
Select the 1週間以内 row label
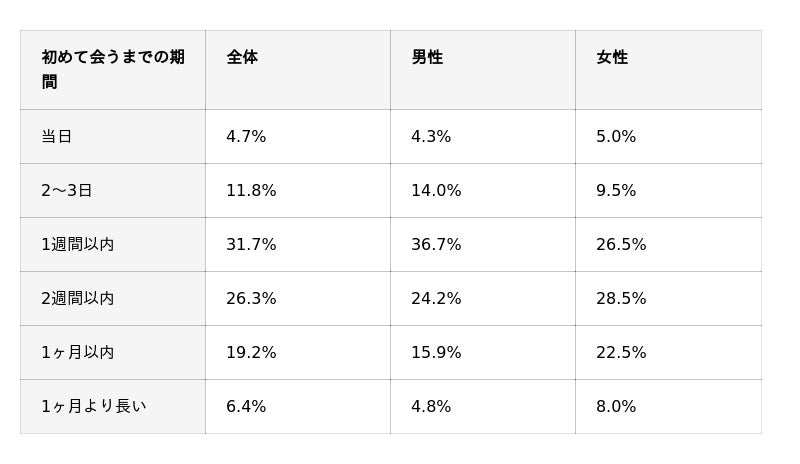(x=113, y=245)
